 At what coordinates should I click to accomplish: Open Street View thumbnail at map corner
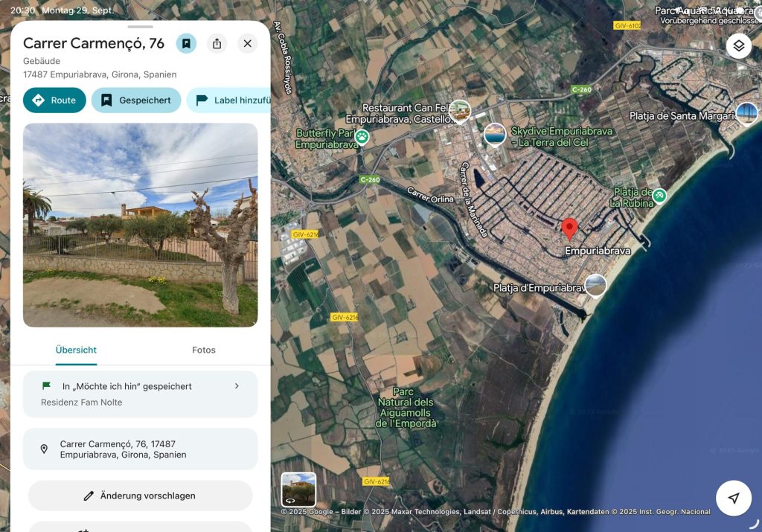pos(298,489)
